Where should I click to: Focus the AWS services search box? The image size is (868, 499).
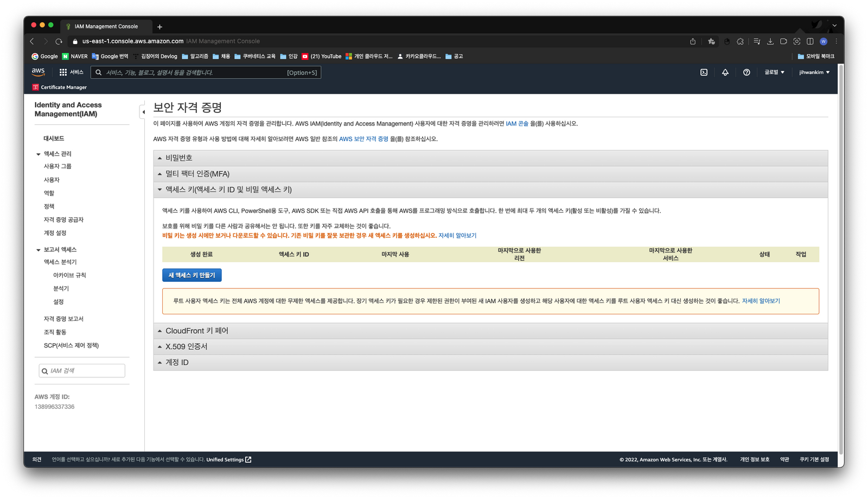coord(206,72)
